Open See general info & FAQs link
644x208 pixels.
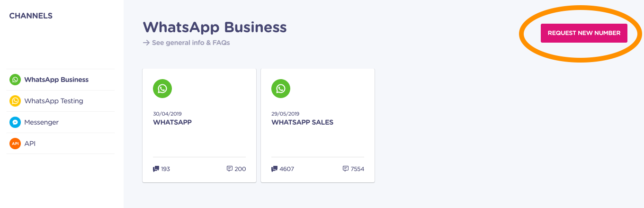coord(191,43)
